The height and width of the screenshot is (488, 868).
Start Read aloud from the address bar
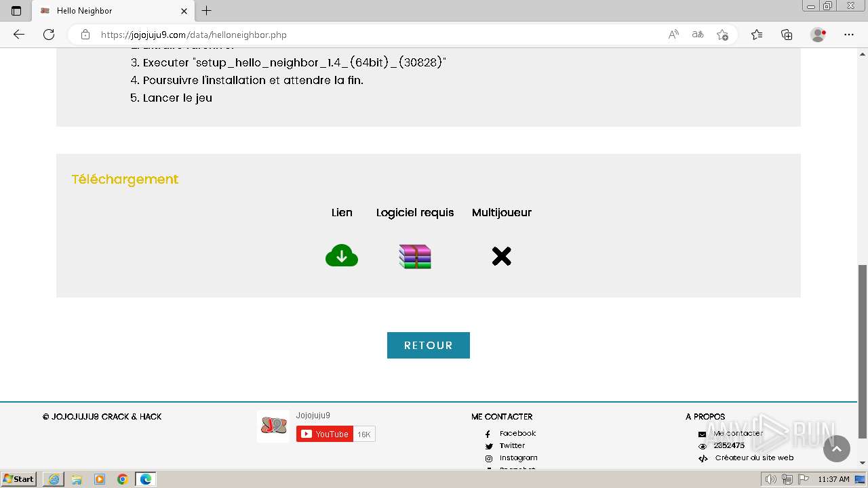[x=673, y=35]
